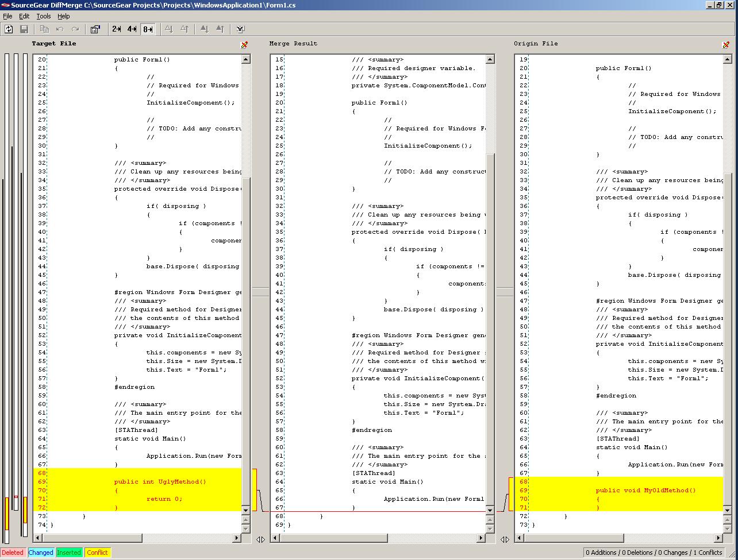Click pencil icon beside Origin File header
Screen dimensions: 738x560
pos(726,45)
